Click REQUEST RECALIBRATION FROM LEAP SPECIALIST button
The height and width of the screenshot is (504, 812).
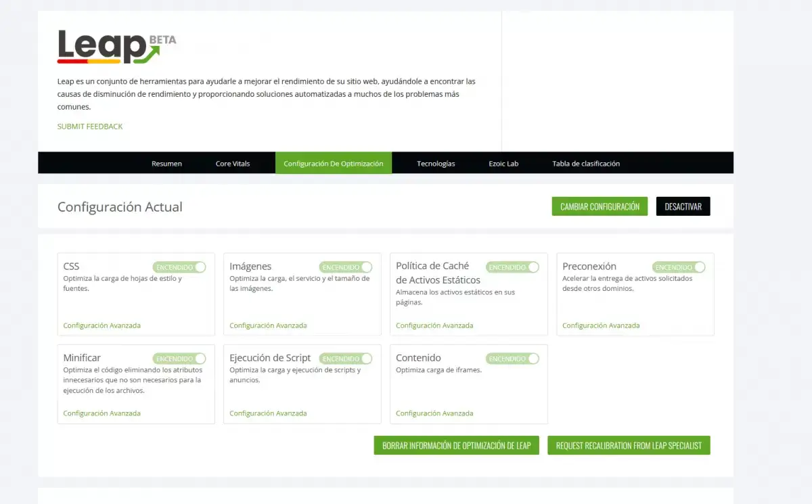click(x=629, y=445)
